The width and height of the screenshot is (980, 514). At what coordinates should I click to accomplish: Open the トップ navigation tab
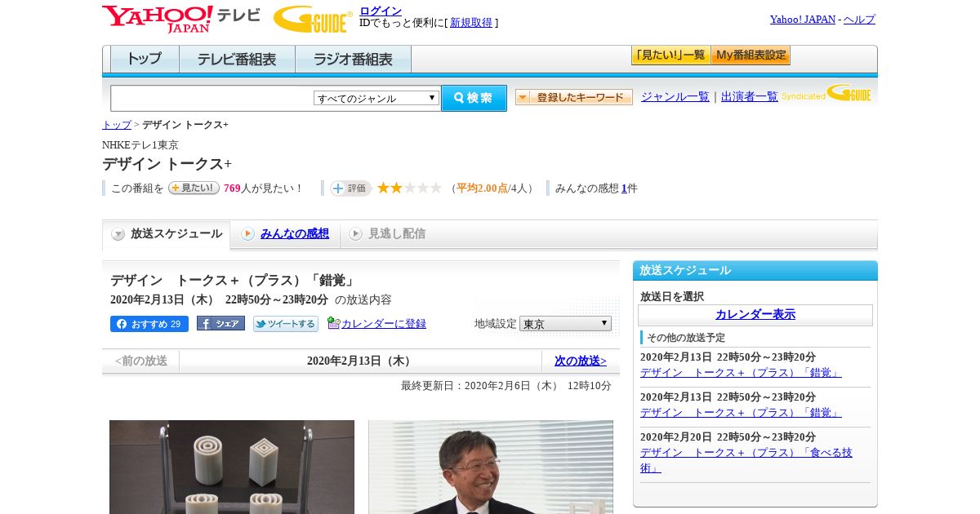tap(145, 60)
